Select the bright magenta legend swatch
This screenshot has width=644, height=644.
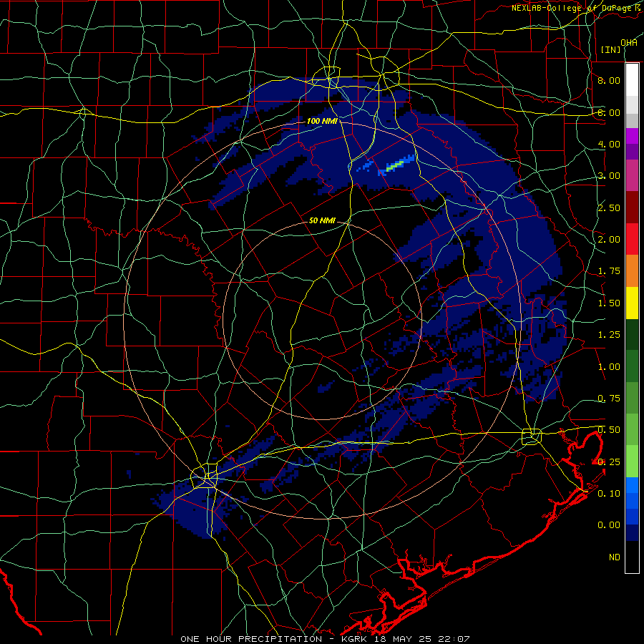coord(632,135)
